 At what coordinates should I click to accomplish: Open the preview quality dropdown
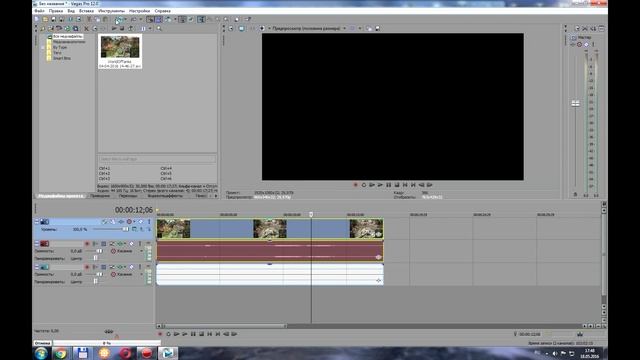344,29
